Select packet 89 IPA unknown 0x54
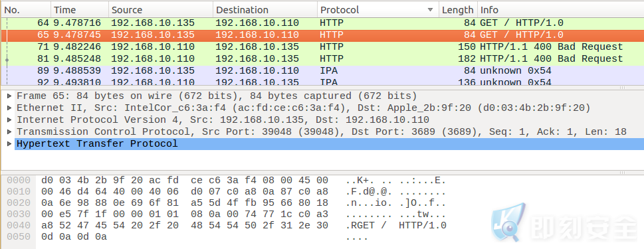The width and height of the screenshot is (644, 249). [x=322, y=71]
